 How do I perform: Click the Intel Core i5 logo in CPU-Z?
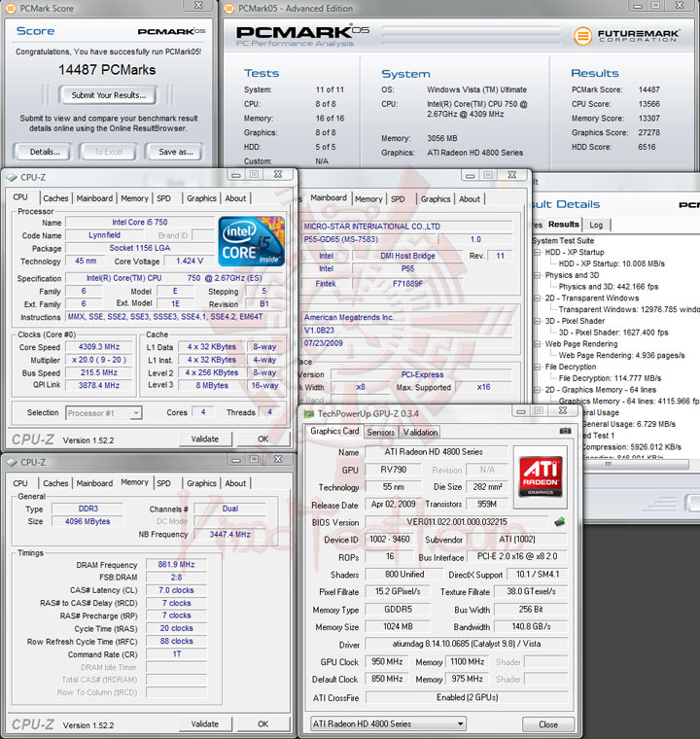pyautogui.click(x=251, y=241)
